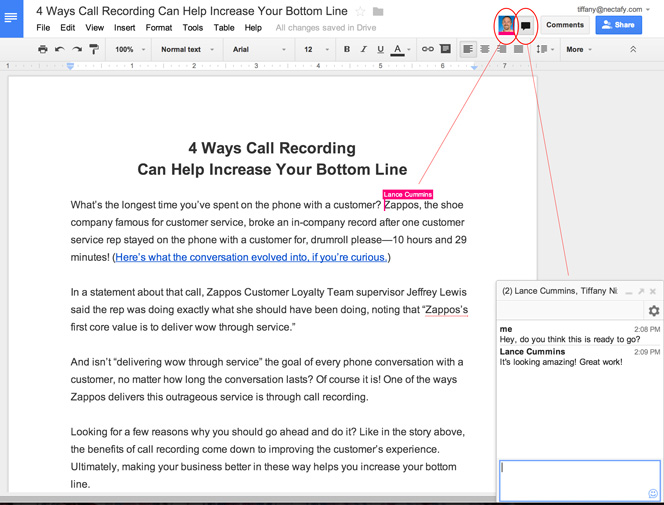
Task: Open the Format menu
Action: (x=159, y=28)
